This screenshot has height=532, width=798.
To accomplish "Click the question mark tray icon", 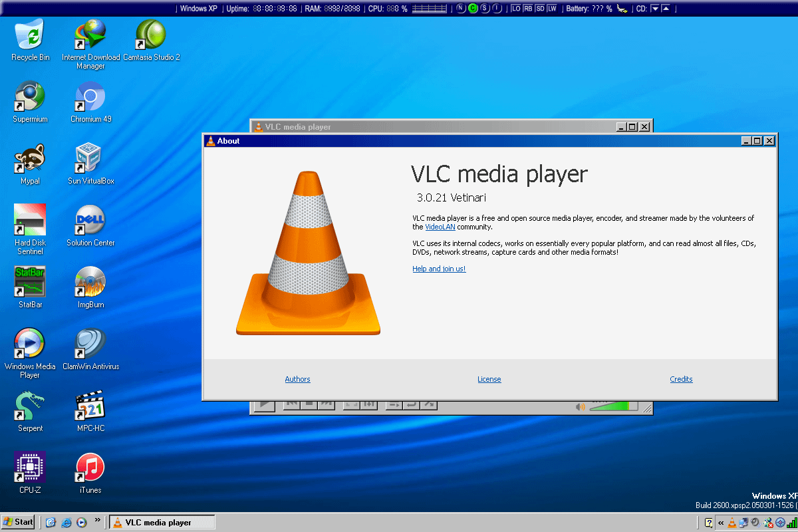I will tap(708, 523).
